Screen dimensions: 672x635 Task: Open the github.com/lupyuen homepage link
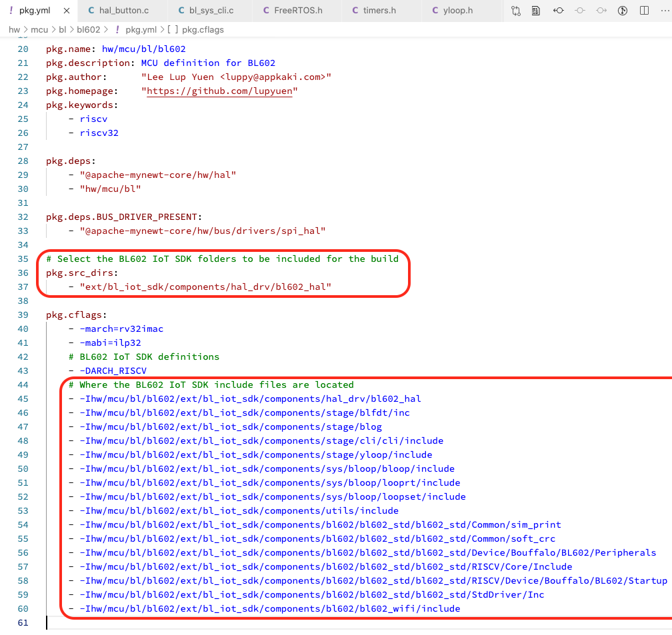click(x=219, y=91)
